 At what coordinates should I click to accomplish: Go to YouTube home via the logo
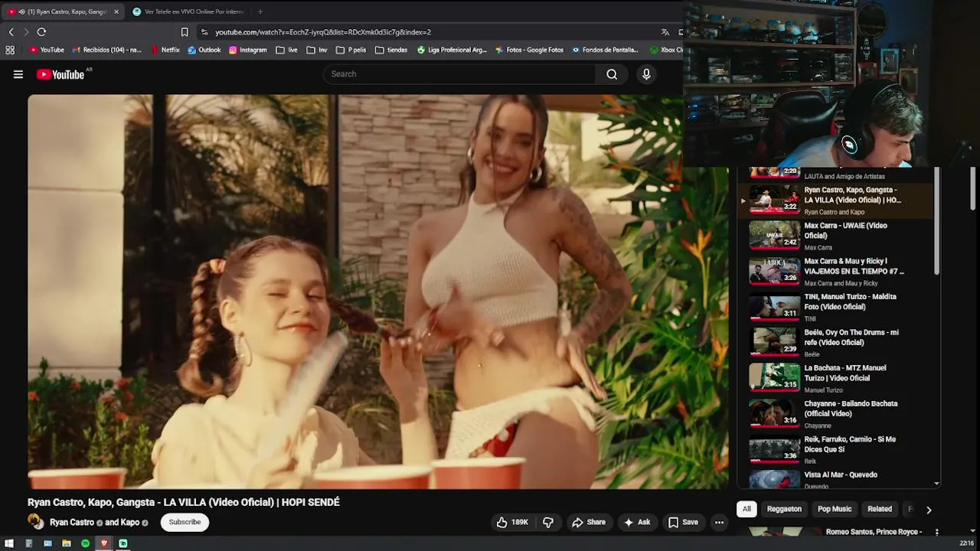point(60,74)
